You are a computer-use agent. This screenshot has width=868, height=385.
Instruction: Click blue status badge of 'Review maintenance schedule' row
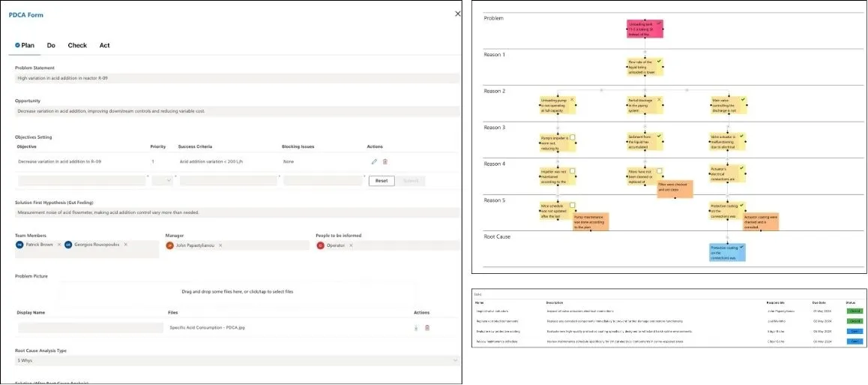click(855, 341)
